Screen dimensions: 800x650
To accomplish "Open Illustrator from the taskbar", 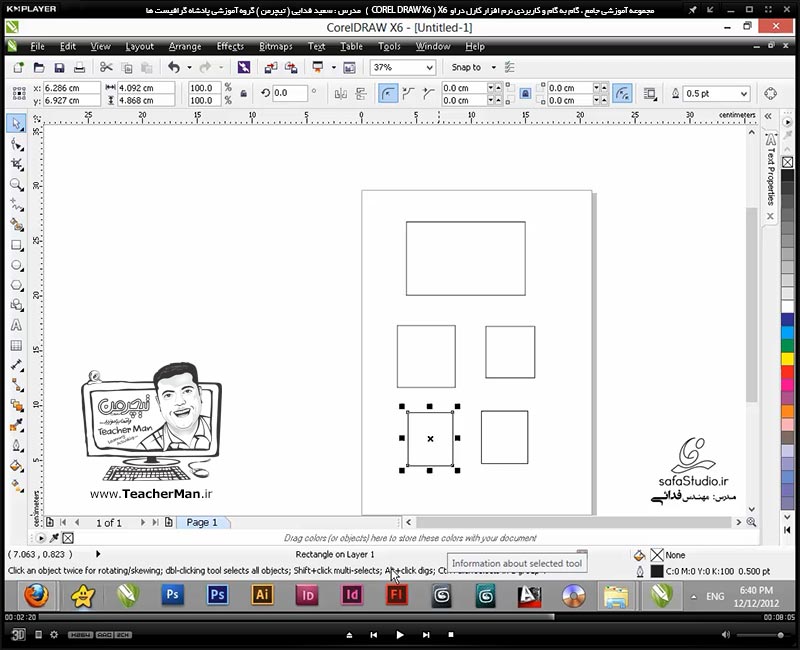I will [x=262, y=595].
